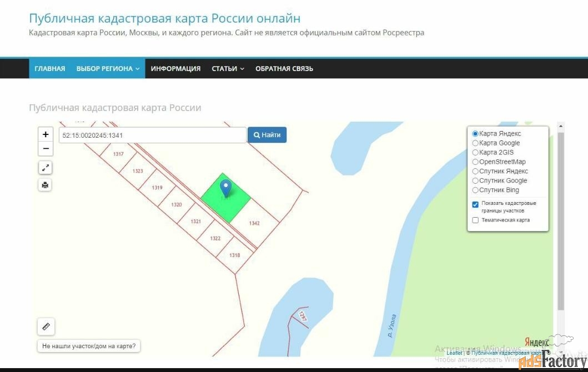Open the ruler measurement tool

[46, 326]
